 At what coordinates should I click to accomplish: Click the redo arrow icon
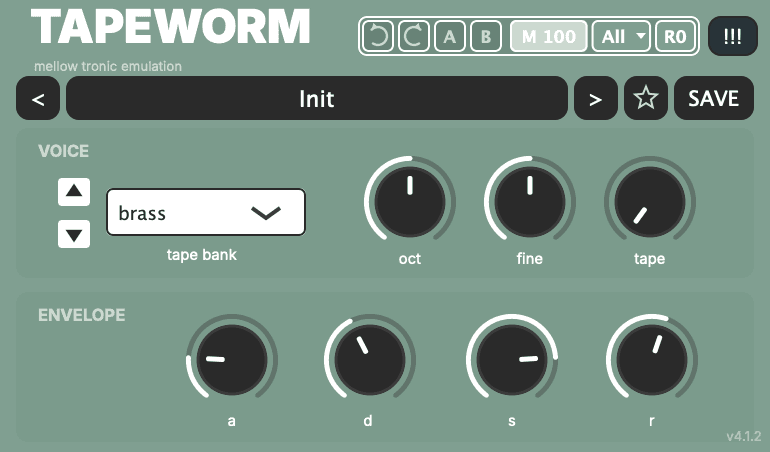pyautogui.click(x=413, y=36)
